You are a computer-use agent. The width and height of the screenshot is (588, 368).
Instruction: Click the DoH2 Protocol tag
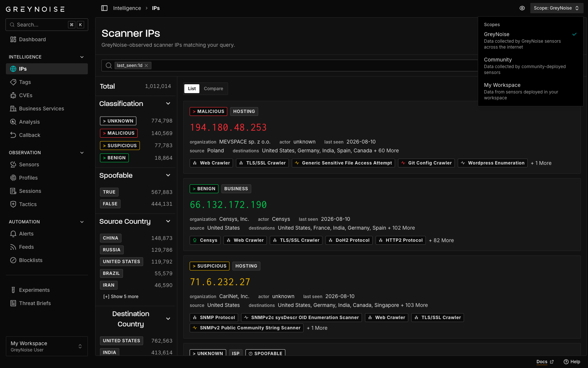349,240
